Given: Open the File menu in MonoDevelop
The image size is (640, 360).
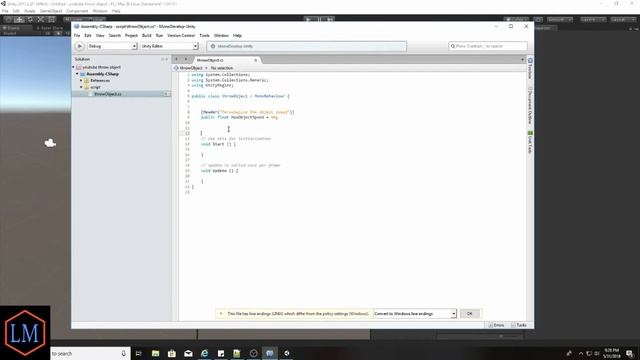Looking at the screenshot, I should click(x=77, y=36).
